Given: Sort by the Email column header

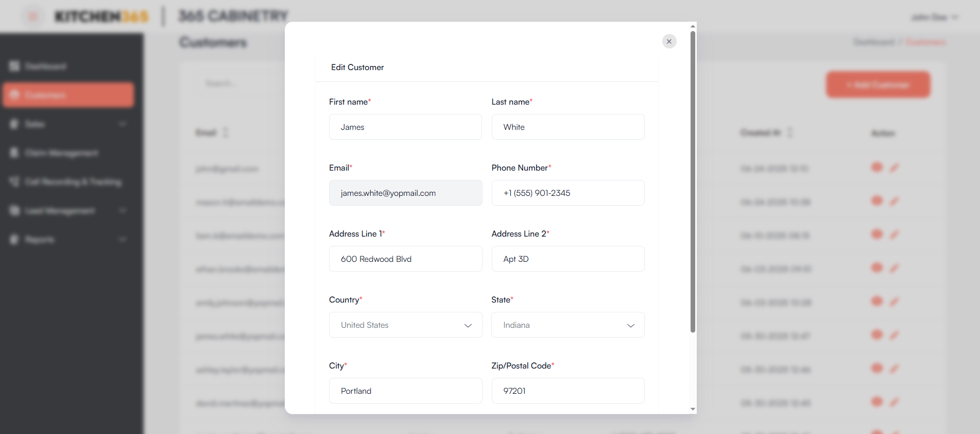Looking at the screenshot, I should coord(212,133).
